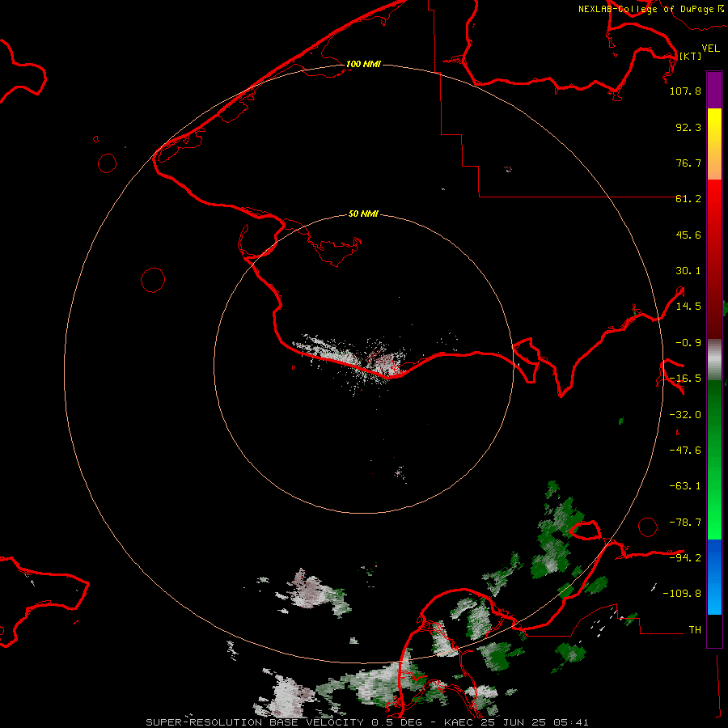Select the 92.3 velocity scale value
The width and height of the screenshot is (728, 728).
[x=688, y=127]
